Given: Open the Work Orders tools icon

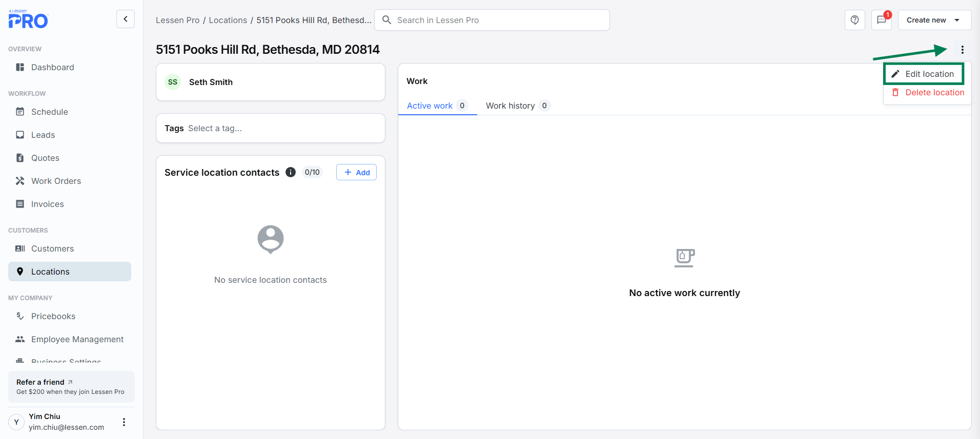Looking at the screenshot, I should [x=20, y=181].
